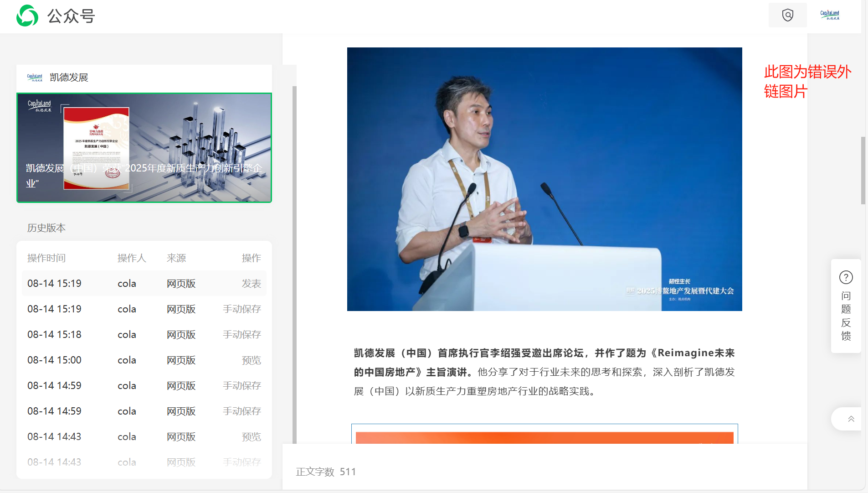Image resolution: width=868 pixels, height=493 pixels.
Task: Click cola in the 08-14 15:18 row
Action: 127,335
